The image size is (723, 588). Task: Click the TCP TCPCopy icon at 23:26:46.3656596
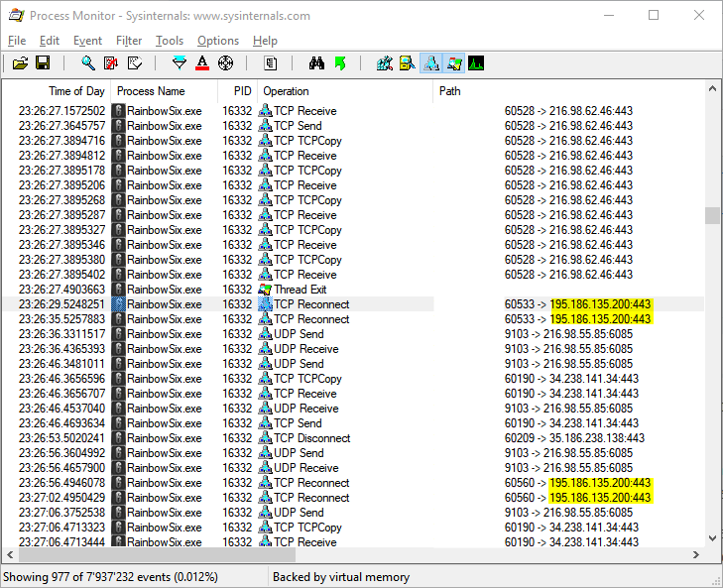point(265,379)
